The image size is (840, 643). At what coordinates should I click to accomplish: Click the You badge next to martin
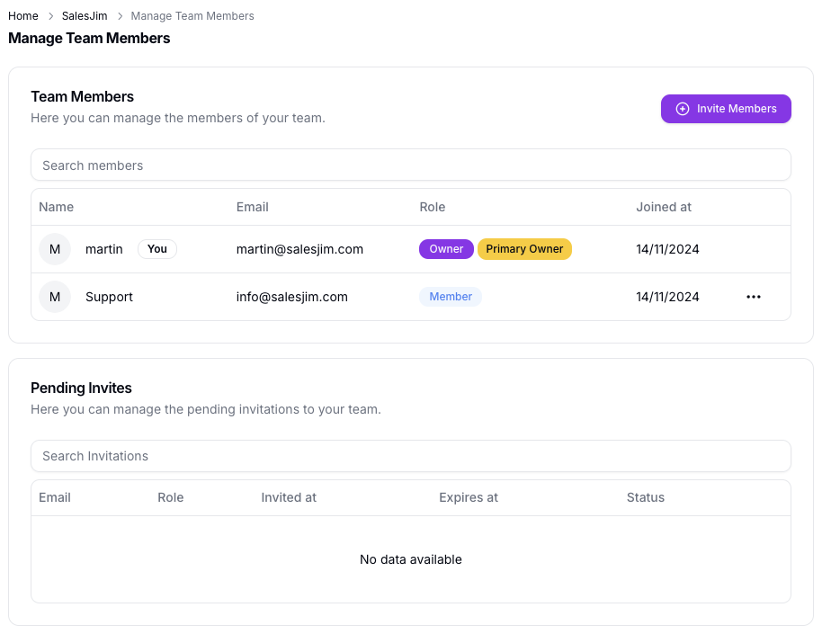coord(157,249)
